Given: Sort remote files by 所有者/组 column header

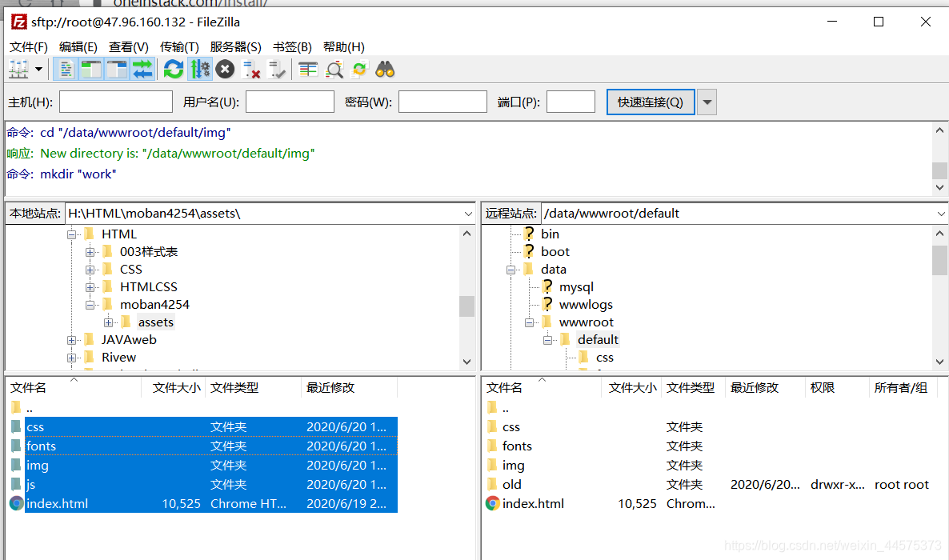Looking at the screenshot, I should (x=903, y=387).
